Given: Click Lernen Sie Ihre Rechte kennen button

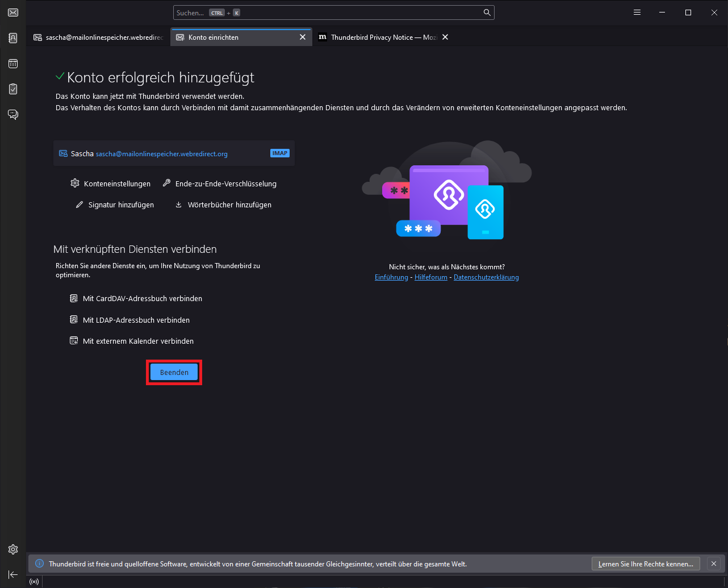Looking at the screenshot, I should [x=645, y=564].
